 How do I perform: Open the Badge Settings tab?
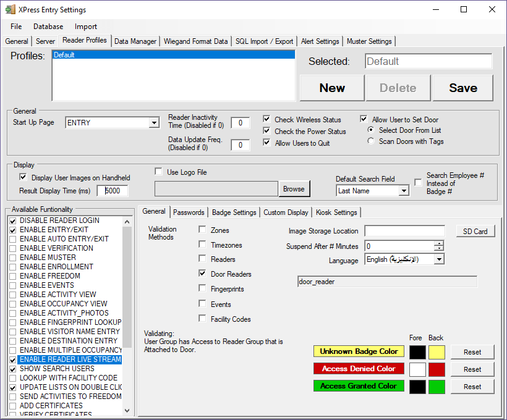[234, 212]
